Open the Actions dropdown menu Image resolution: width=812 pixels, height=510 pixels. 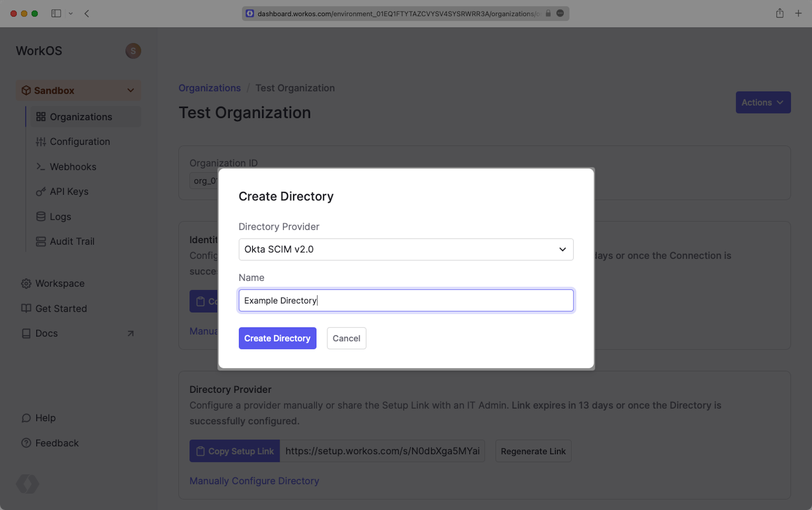tap(763, 102)
